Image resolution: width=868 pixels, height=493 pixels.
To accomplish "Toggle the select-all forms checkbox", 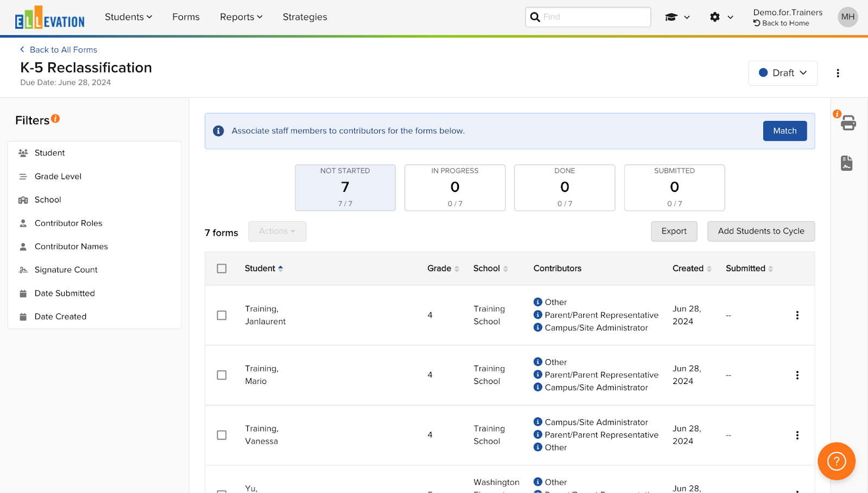I will click(221, 268).
